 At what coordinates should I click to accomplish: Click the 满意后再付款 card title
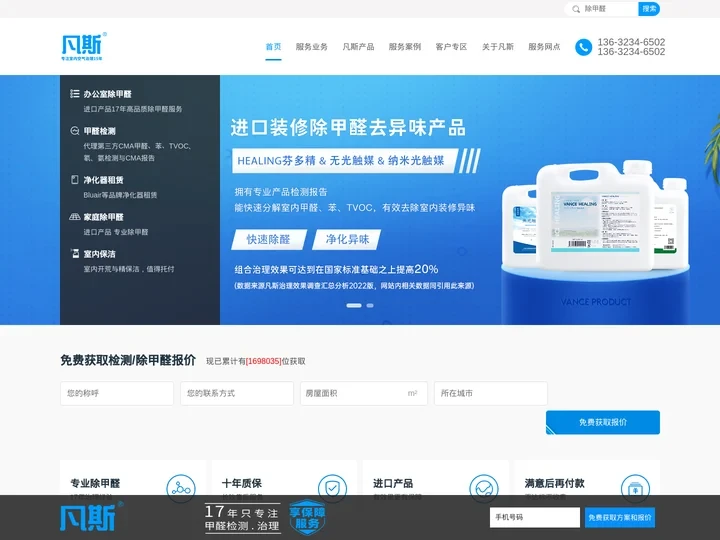tap(554, 483)
